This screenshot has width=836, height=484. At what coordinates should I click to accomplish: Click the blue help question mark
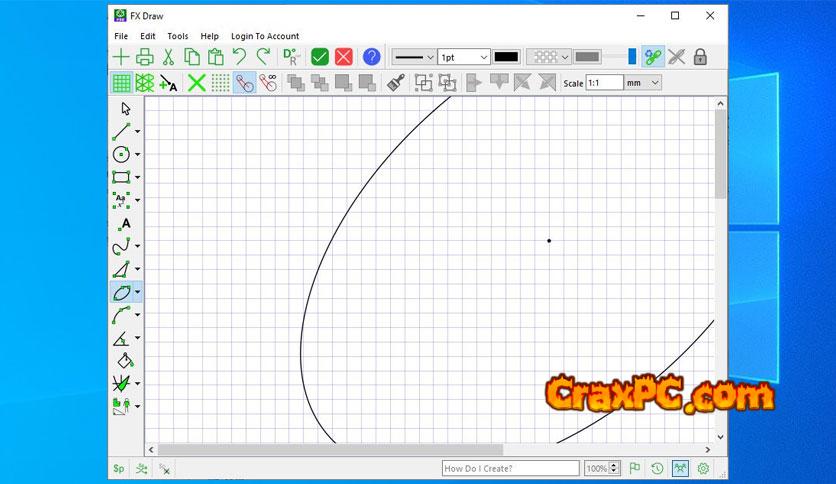click(371, 57)
